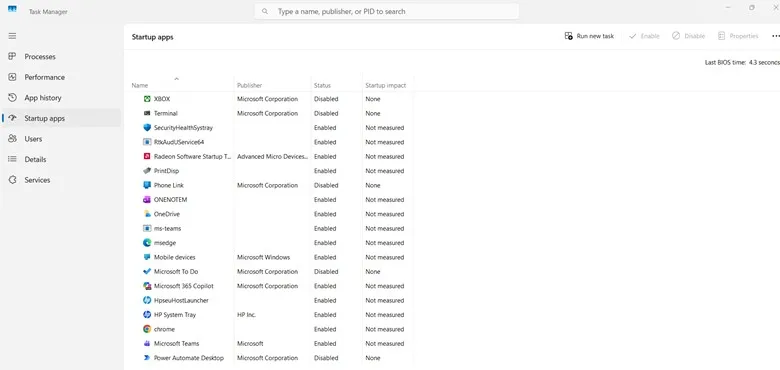Screen dimensions: 780x370
Task: Click the Microsoft To Do checkmark icon
Action: point(147,272)
